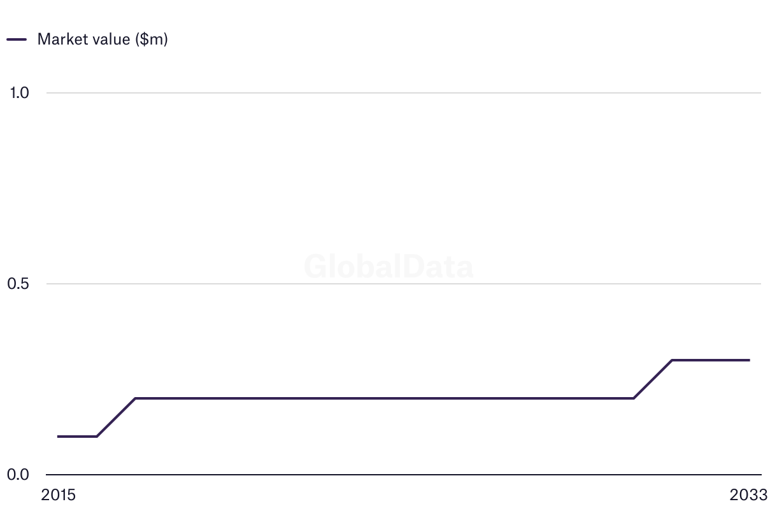The height and width of the screenshot is (532, 777).
Task: Click the line's starting point at 2015
Action: coord(58,437)
